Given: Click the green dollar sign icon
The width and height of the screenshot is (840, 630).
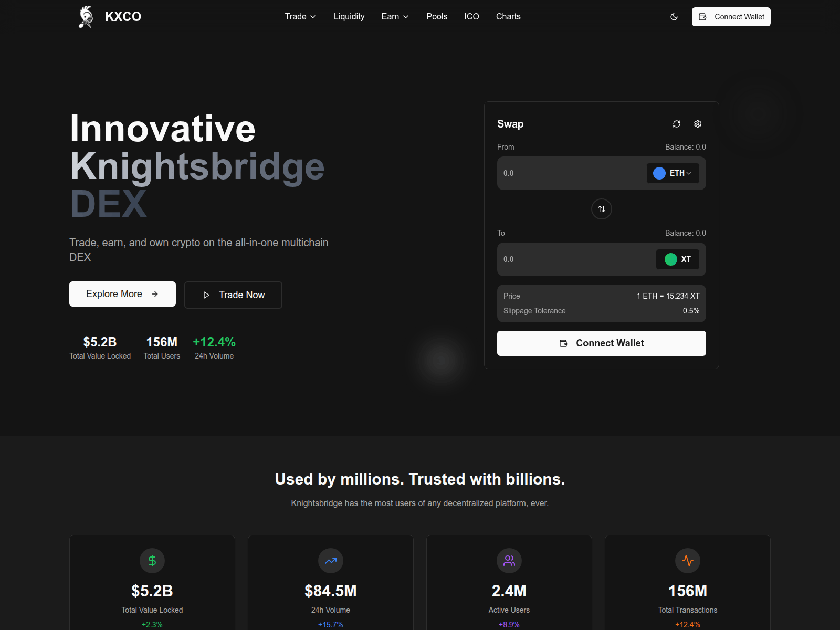Looking at the screenshot, I should pyautogui.click(x=152, y=561).
